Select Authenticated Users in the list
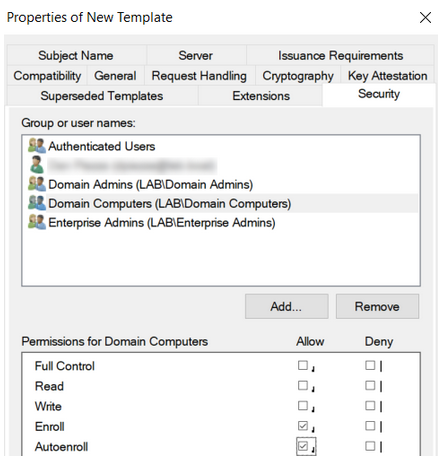The height and width of the screenshot is (458, 438). (101, 146)
